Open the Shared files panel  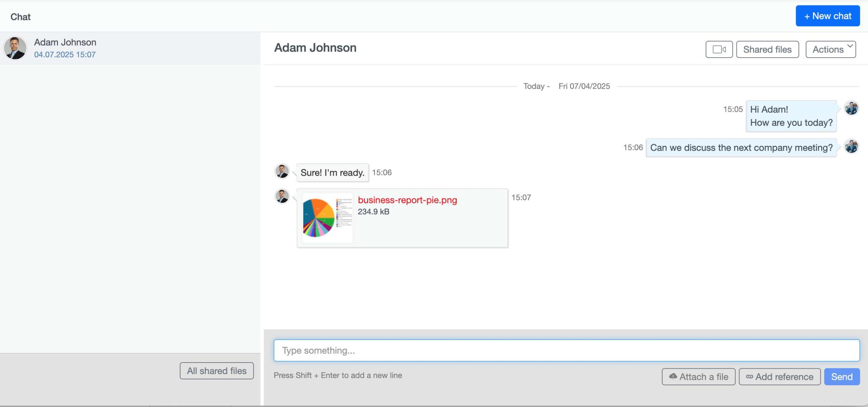click(767, 50)
